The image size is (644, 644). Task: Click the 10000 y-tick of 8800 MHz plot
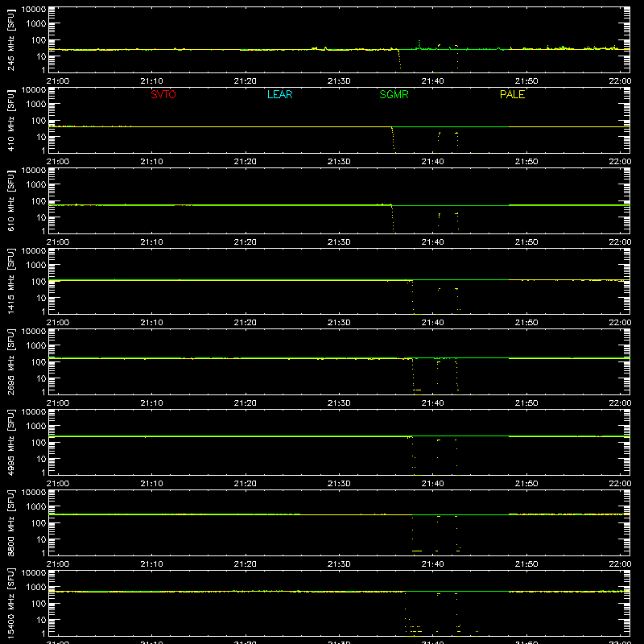pyautogui.click(x=34, y=493)
